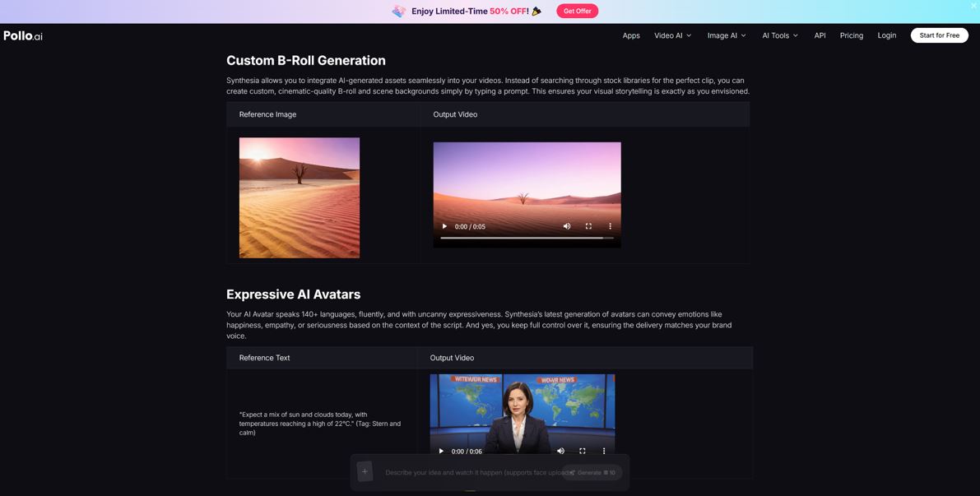Open the AI Tools dropdown
980x496 pixels.
point(779,35)
